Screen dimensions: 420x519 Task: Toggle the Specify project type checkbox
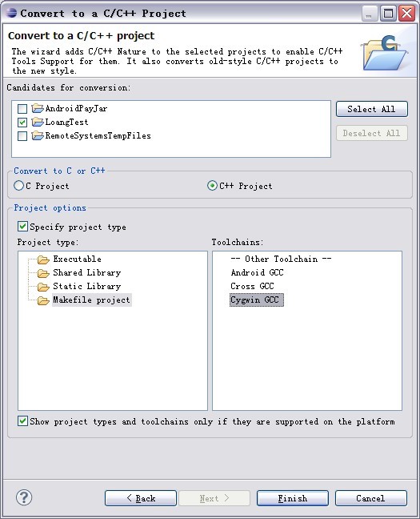[22, 227]
